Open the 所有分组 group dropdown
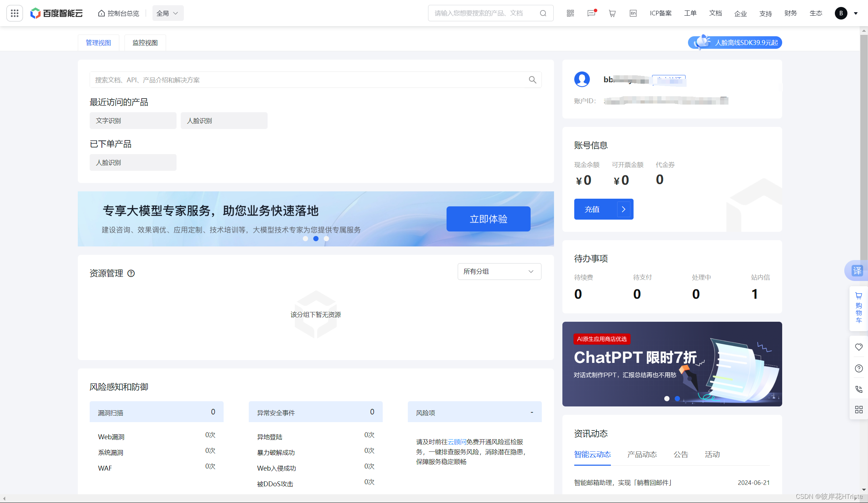Viewport: 868px width, 503px height. click(499, 272)
